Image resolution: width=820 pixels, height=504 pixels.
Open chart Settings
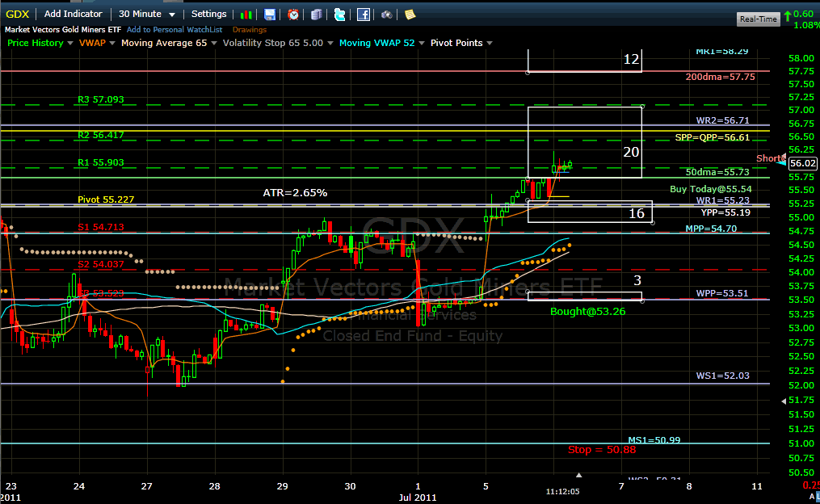click(x=208, y=14)
